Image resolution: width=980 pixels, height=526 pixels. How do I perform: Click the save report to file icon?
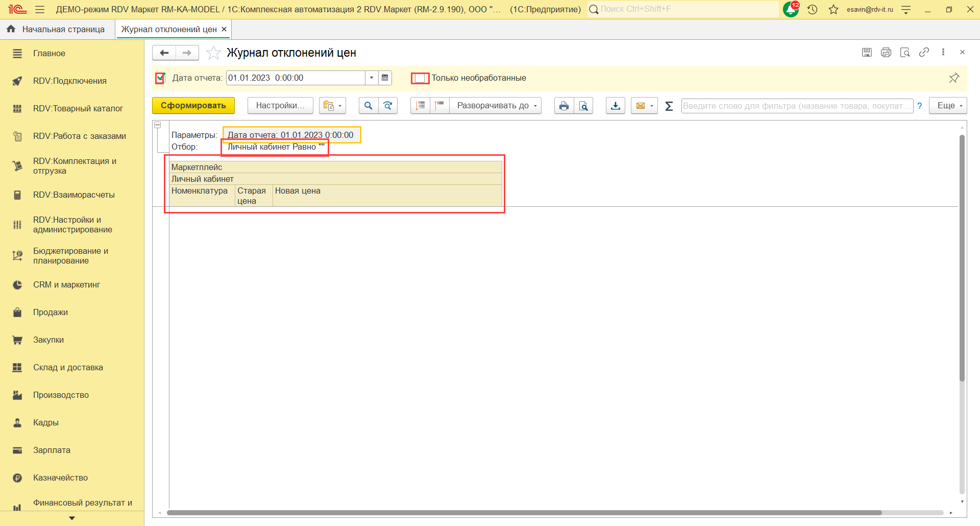pos(616,106)
